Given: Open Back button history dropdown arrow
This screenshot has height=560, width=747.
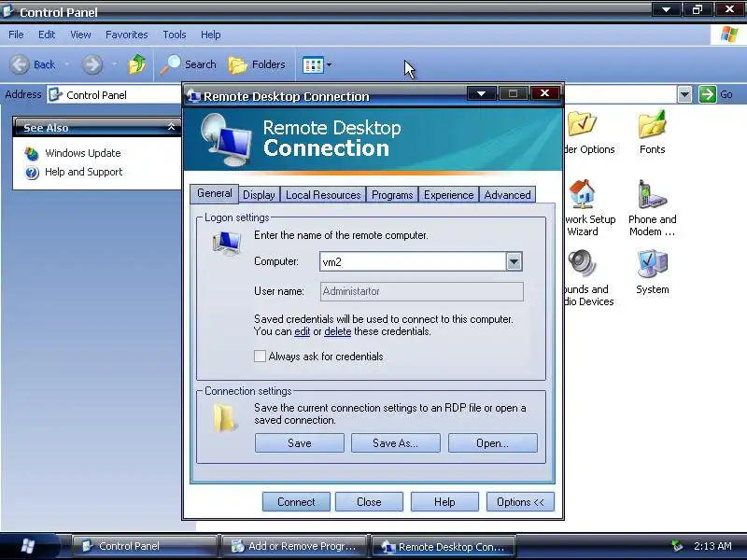Looking at the screenshot, I should (x=66, y=64).
